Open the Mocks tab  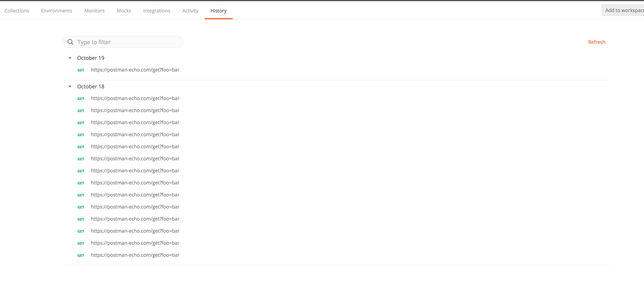(124, 10)
